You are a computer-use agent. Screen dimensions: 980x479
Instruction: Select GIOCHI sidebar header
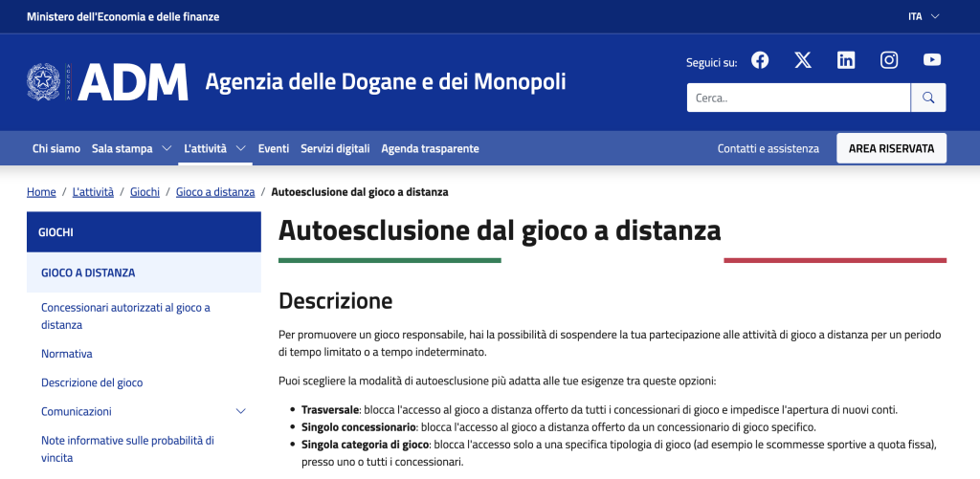point(144,232)
